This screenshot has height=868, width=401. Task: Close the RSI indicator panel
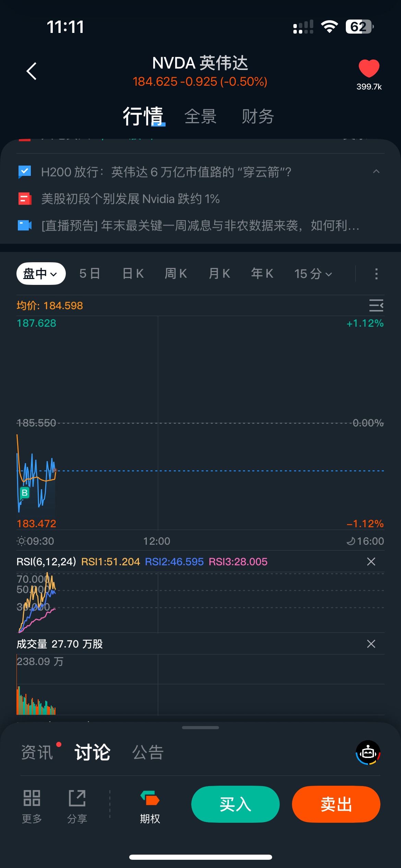click(371, 562)
